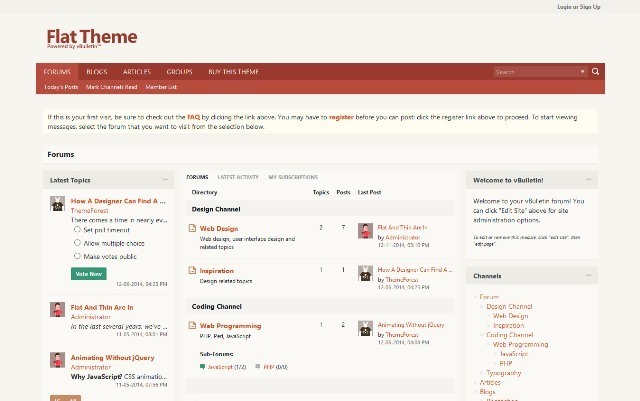Select Coding Channel in Channels tree

click(x=510, y=335)
